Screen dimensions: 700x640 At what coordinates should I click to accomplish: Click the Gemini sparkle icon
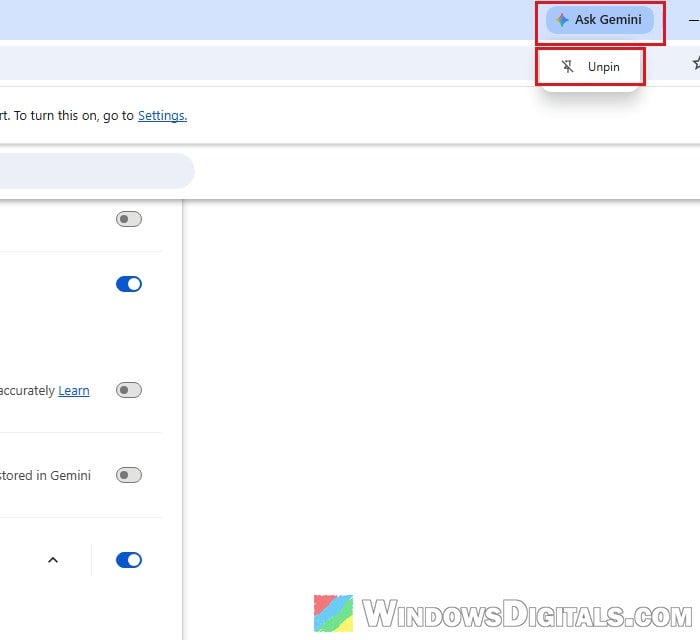[x=562, y=20]
